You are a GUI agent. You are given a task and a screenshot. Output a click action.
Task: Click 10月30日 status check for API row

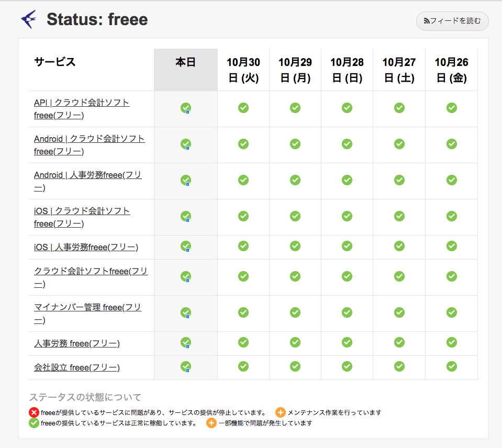pos(243,108)
